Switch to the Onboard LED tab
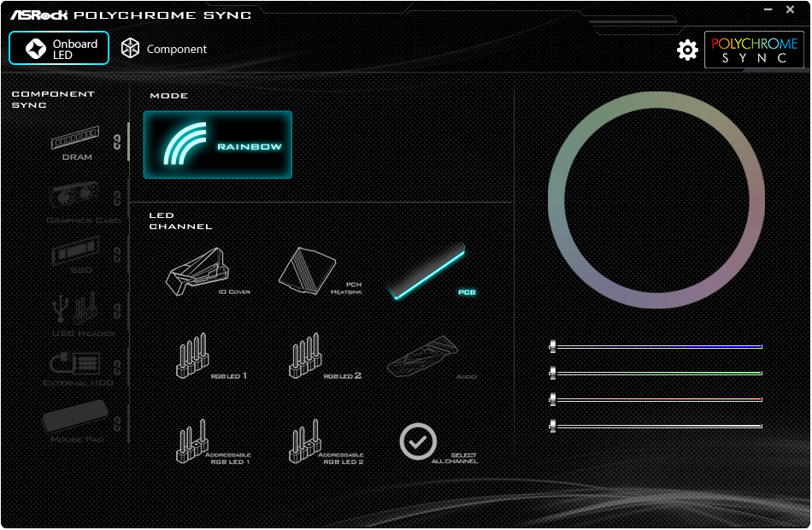The height and width of the screenshot is (530, 812). pyautogui.click(x=59, y=48)
